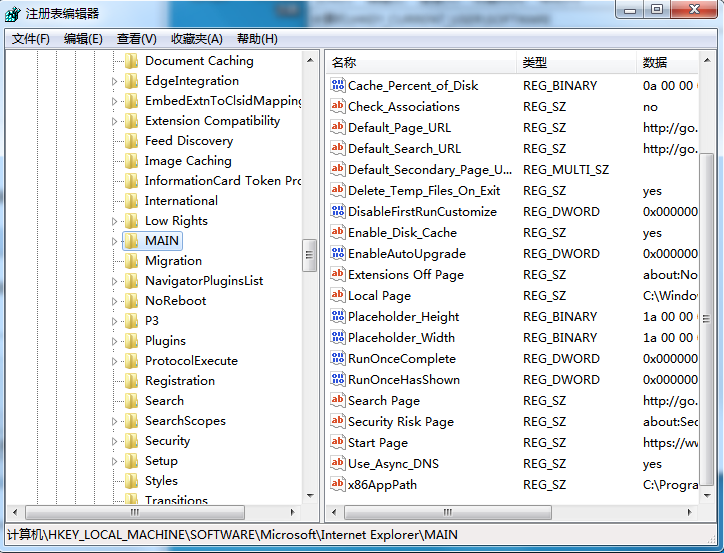Click the icon of Use_Async_DNS

click(338, 463)
